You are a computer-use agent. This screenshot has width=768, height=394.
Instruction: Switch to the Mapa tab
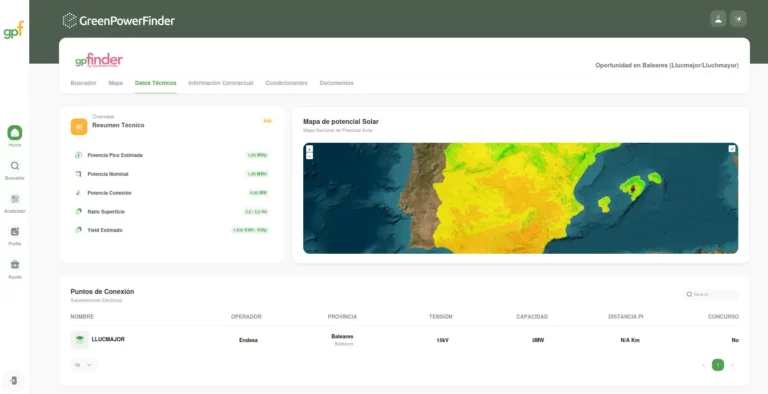point(116,83)
